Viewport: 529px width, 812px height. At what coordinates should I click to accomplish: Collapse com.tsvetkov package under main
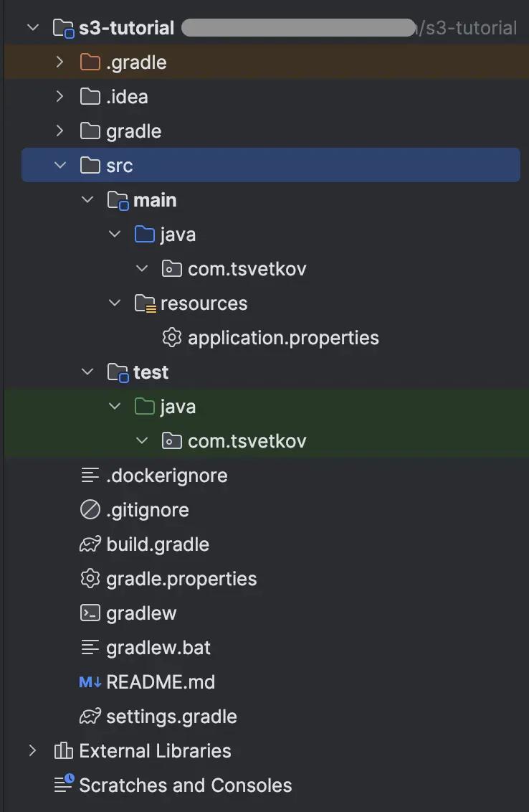click(142, 269)
